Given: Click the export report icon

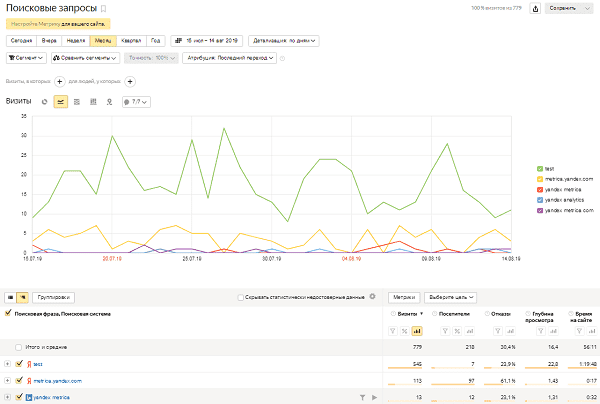Looking at the screenshot, I should 536,8.
